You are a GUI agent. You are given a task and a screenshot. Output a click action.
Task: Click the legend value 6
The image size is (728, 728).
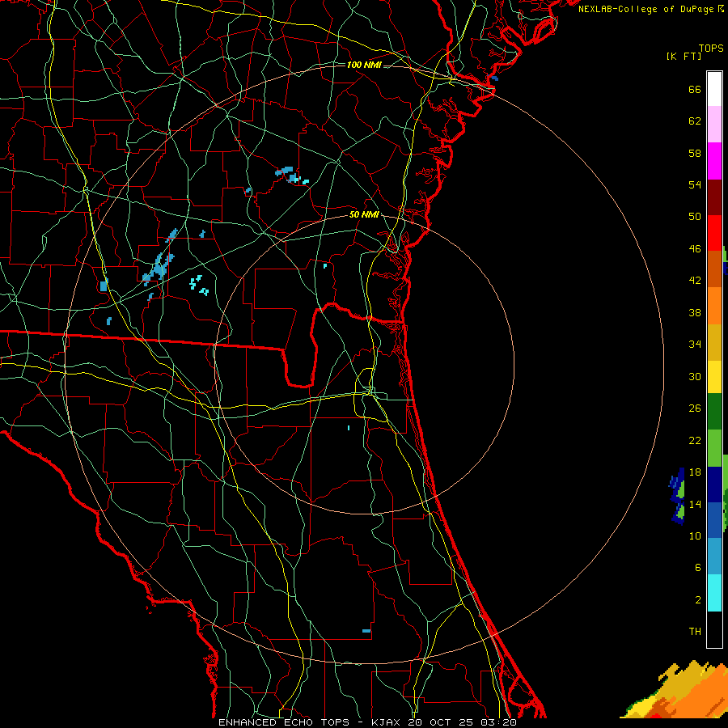point(697,567)
